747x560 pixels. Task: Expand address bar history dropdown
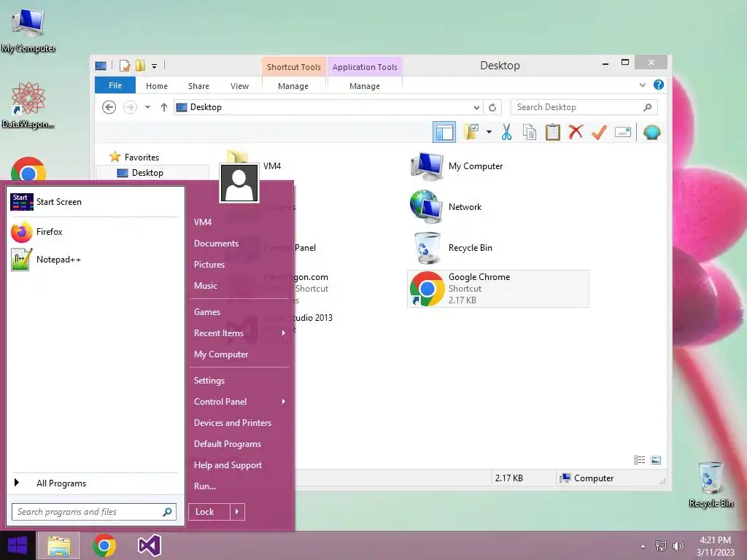[x=476, y=107]
